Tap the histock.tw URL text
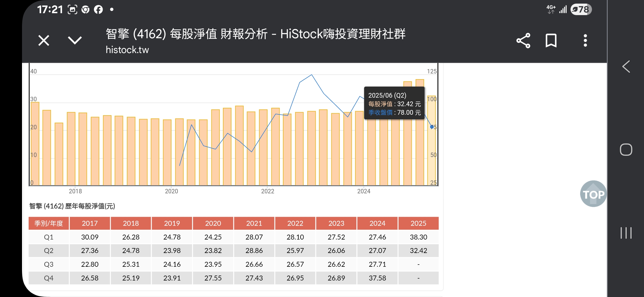This screenshot has width=644, height=297. click(127, 50)
